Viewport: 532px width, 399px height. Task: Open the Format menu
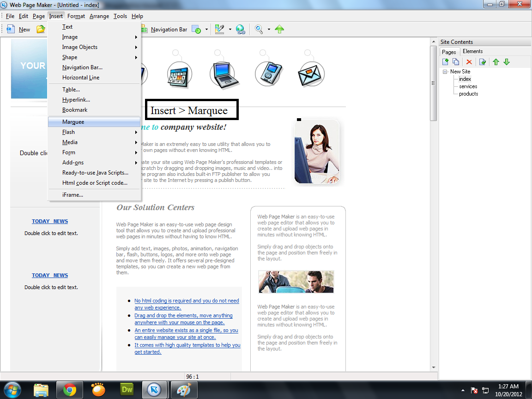[76, 16]
